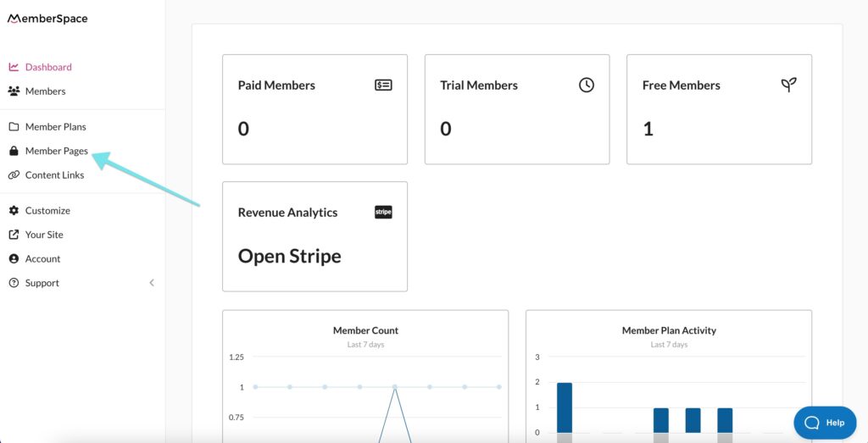Click the Trial Members clock icon

587,85
